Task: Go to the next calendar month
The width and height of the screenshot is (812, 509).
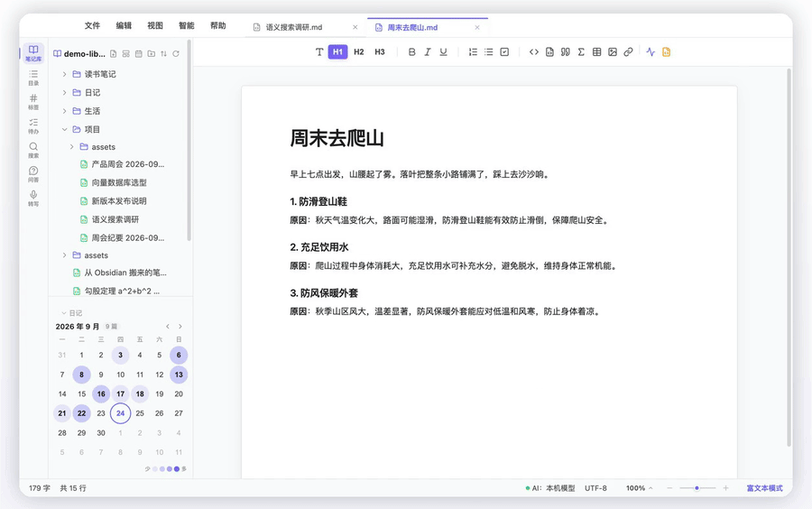Action: point(180,326)
